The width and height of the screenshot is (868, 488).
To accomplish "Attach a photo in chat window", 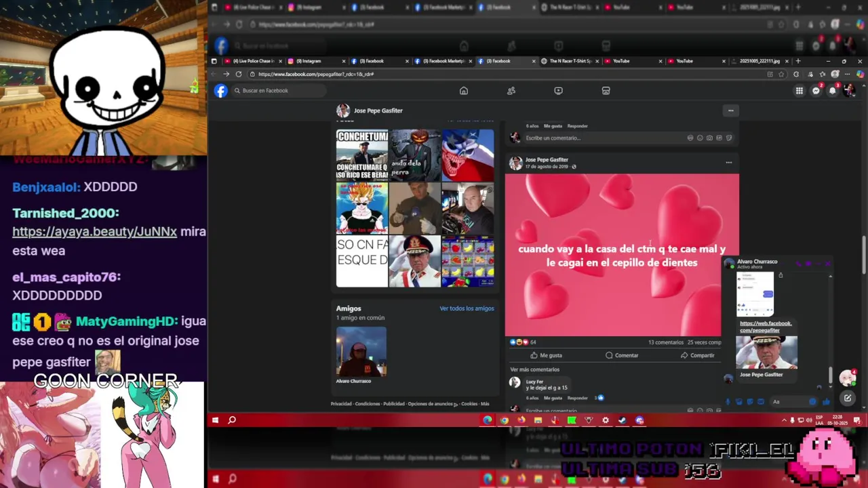I will point(738,401).
